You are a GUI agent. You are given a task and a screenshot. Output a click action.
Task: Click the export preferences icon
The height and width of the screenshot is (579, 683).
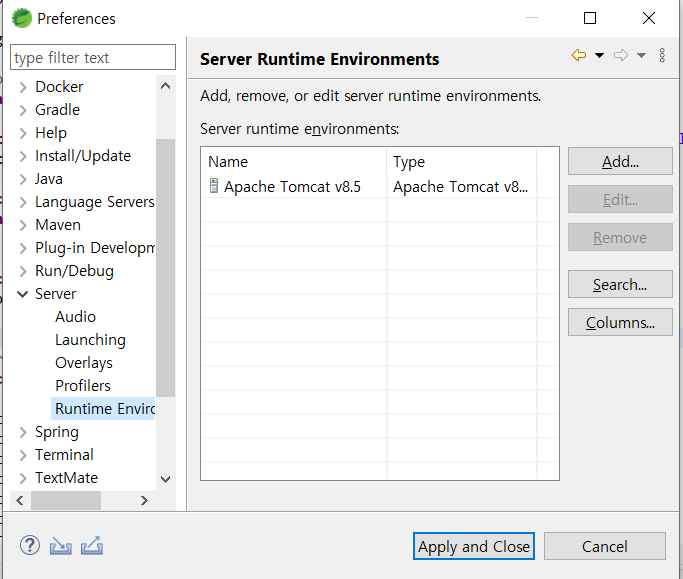(91, 545)
